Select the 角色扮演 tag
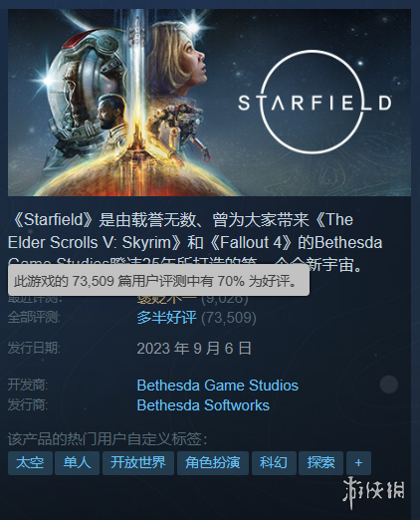The height and width of the screenshot is (520, 420). point(213,463)
